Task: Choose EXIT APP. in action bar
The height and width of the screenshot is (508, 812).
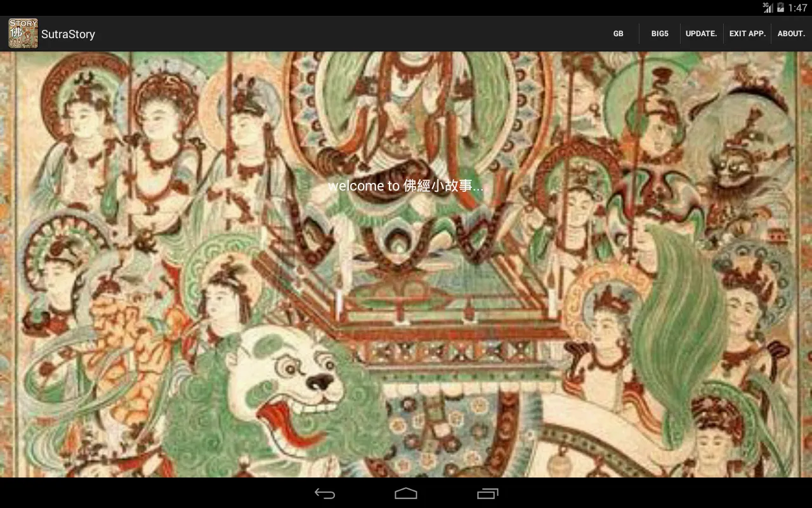Action: pos(747,34)
